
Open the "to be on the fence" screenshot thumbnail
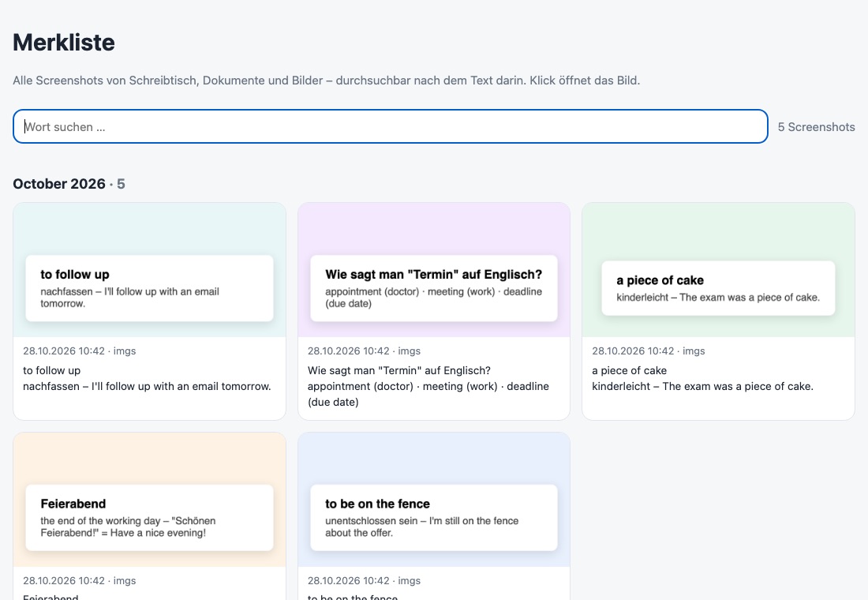(x=434, y=500)
